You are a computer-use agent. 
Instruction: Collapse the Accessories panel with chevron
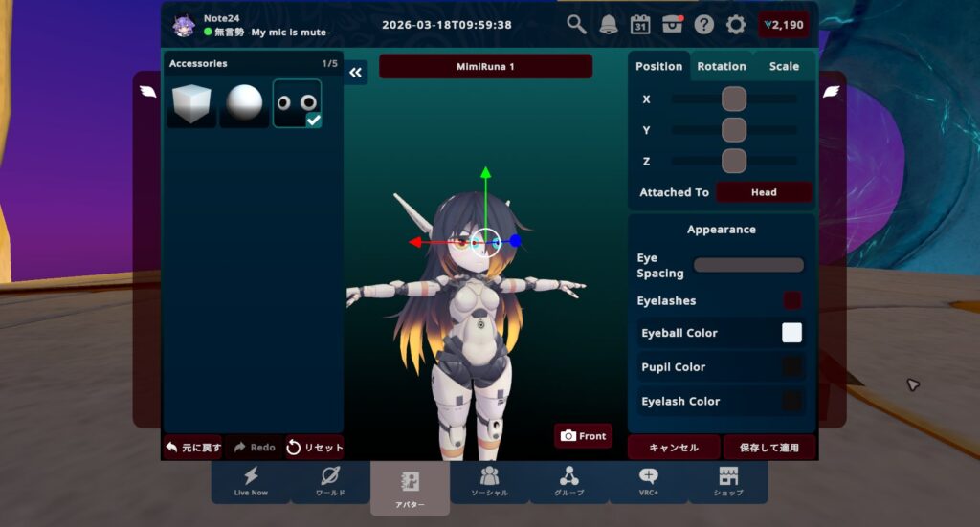point(356,73)
